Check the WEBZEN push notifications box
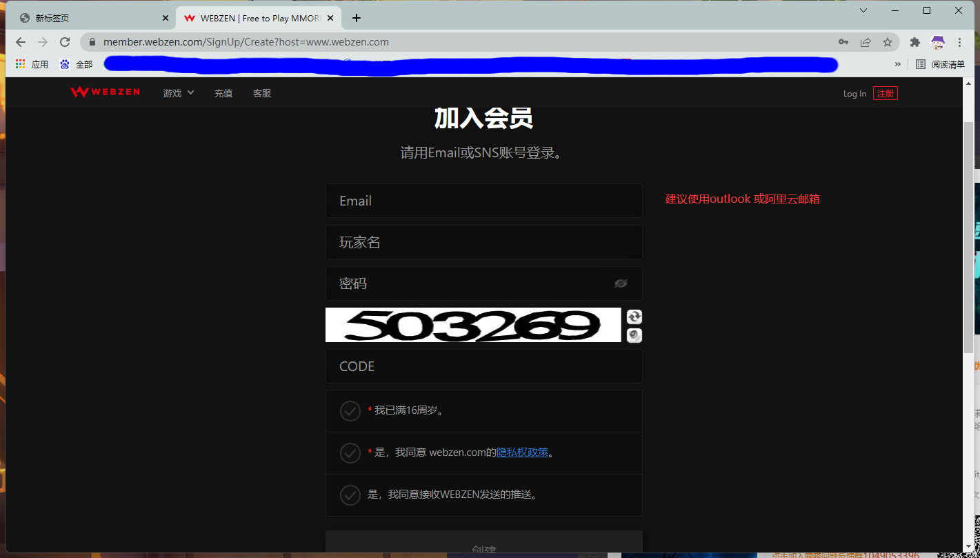 point(350,495)
